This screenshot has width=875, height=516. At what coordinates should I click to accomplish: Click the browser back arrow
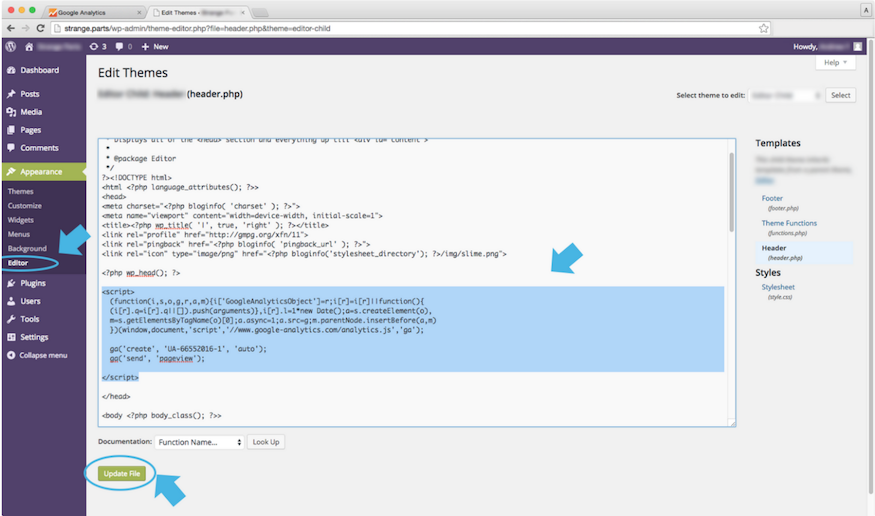tap(11, 28)
